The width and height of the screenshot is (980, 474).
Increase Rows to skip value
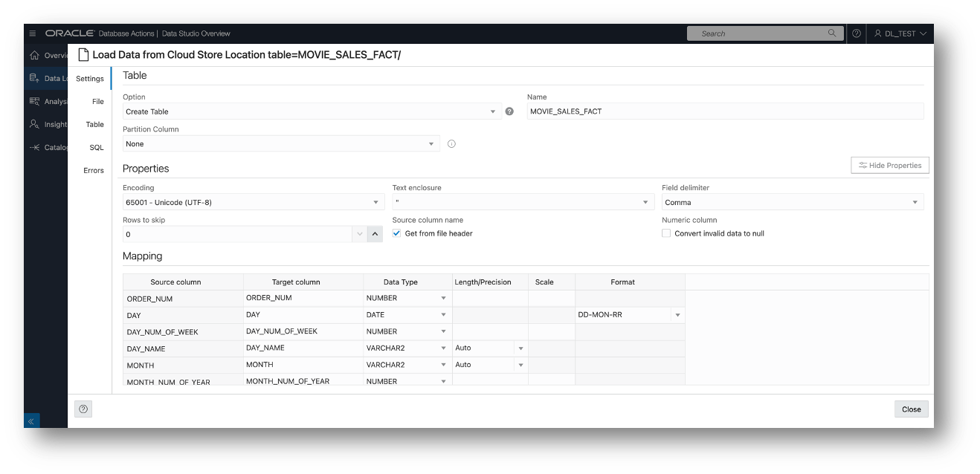tap(375, 234)
